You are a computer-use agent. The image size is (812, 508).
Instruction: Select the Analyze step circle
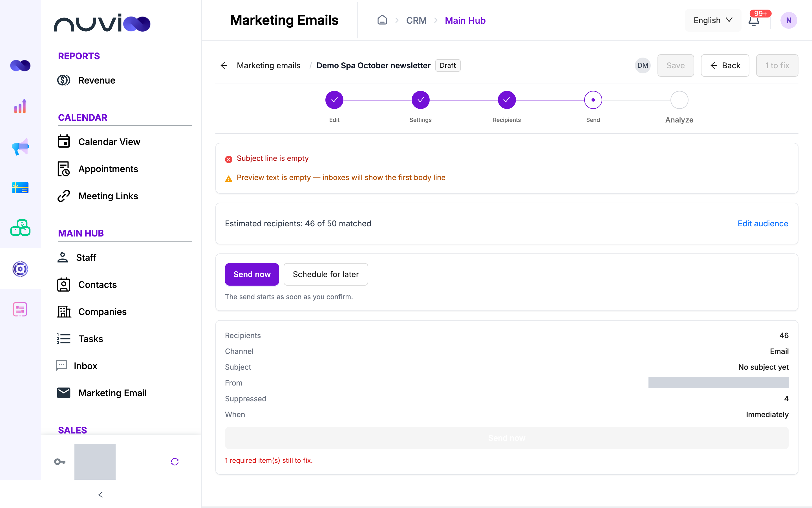coord(679,100)
